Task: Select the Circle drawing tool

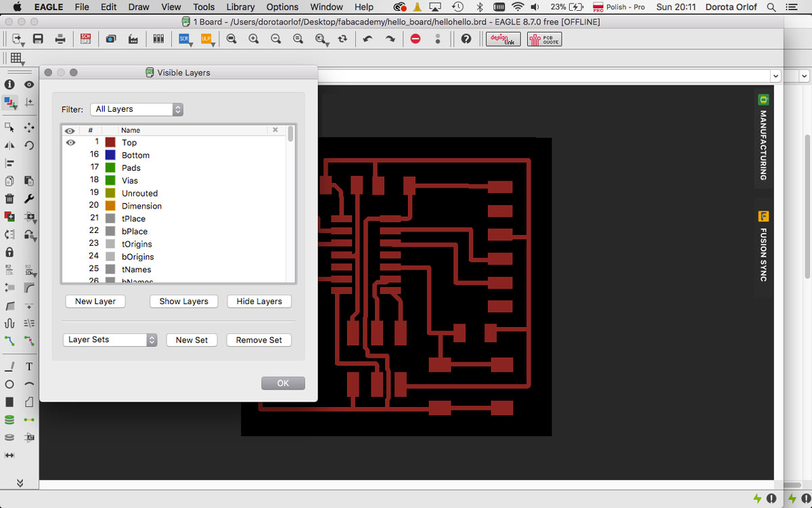Action: click(x=9, y=384)
